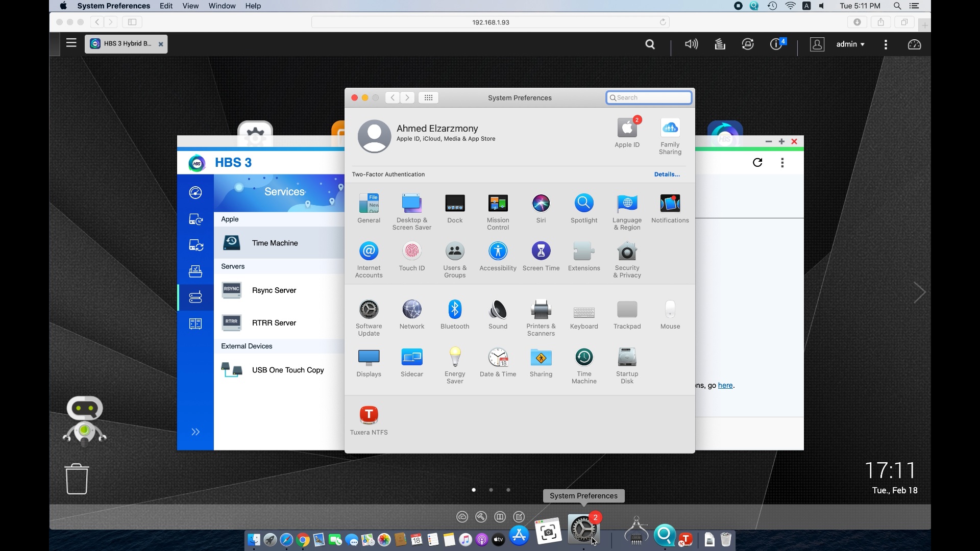This screenshot has height=551, width=980.
Task: Open the Edit menu in menu bar
Action: pyautogui.click(x=166, y=6)
